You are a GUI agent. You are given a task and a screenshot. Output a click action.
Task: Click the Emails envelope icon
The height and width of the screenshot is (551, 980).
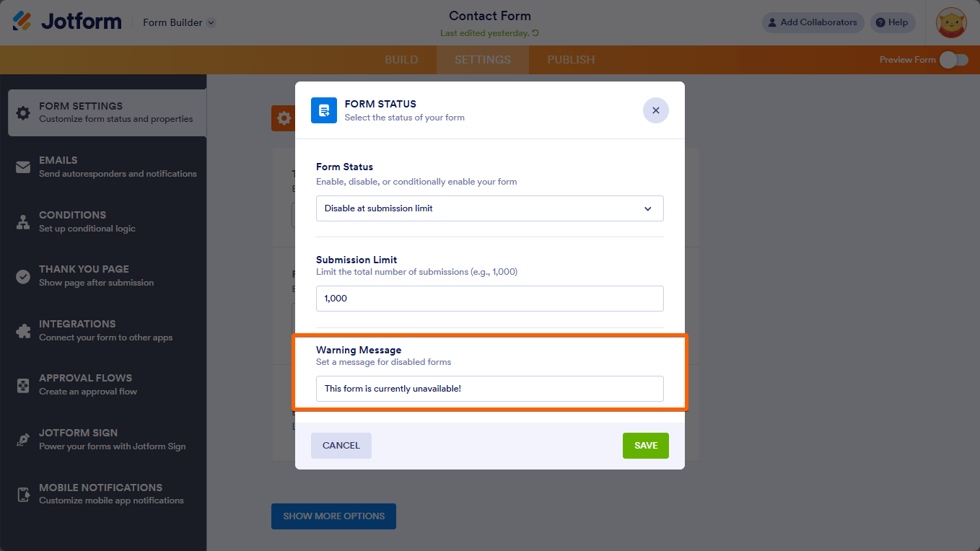23,167
